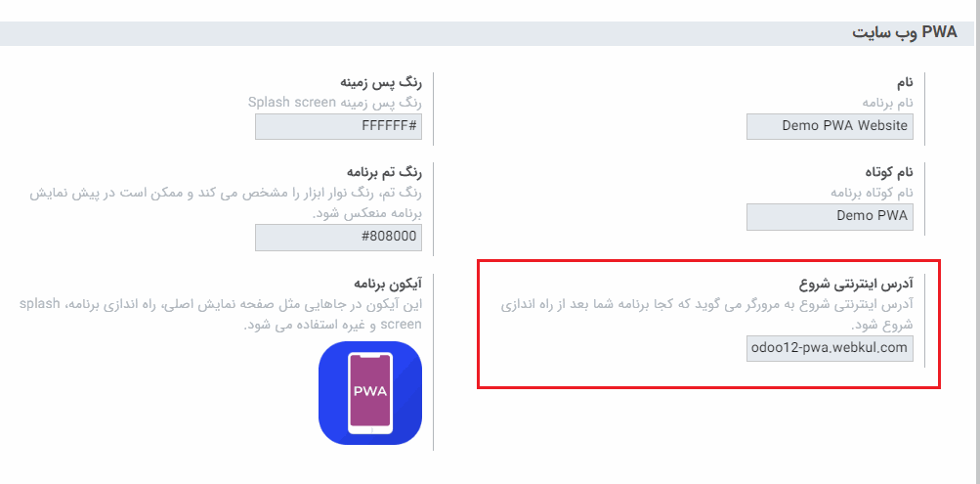
Task: Select the Splash screen background description
Action: pyautogui.click(x=335, y=103)
